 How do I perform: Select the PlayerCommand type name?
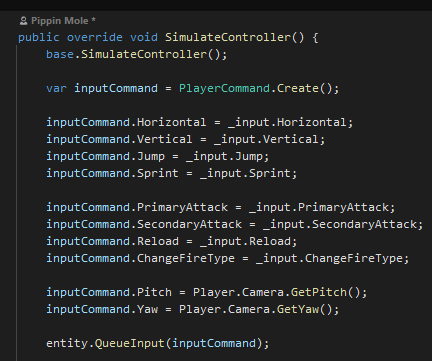[x=224, y=88]
